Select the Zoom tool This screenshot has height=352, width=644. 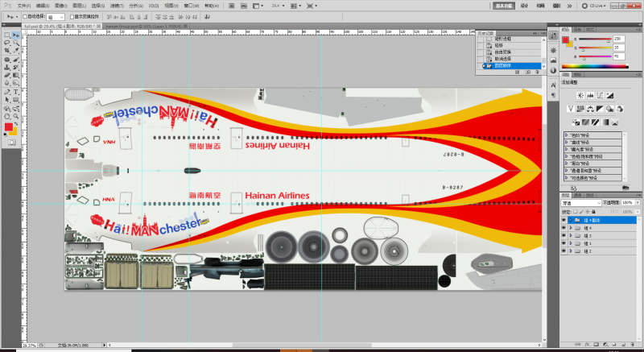click(x=15, y=116)
